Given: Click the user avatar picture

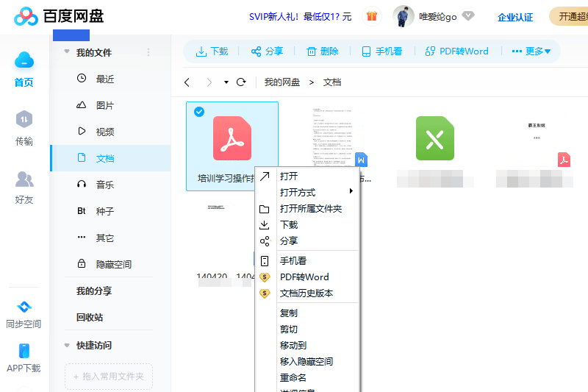Looking at the screenshot, I should click(403, 16).
